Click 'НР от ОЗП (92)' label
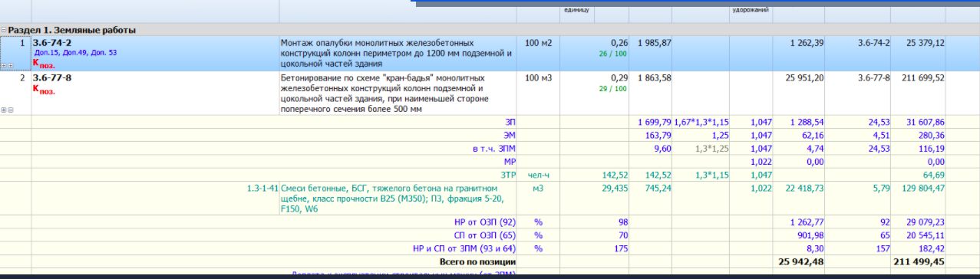Image resolution: width=980 pixels, height=279 pixels. click(485, 222)
